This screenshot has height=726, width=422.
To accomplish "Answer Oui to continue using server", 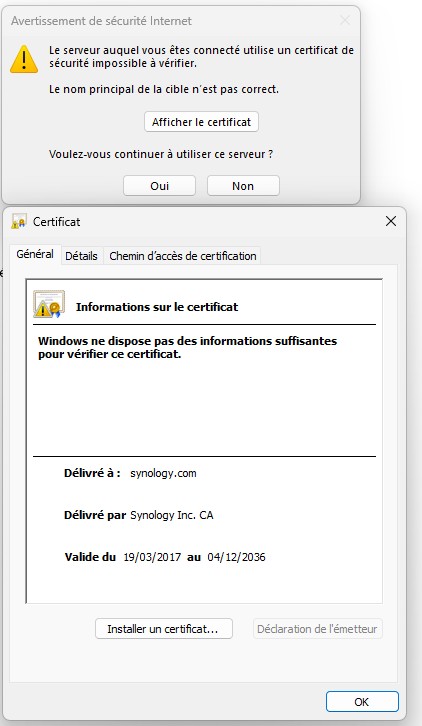I will pos(159,186).
